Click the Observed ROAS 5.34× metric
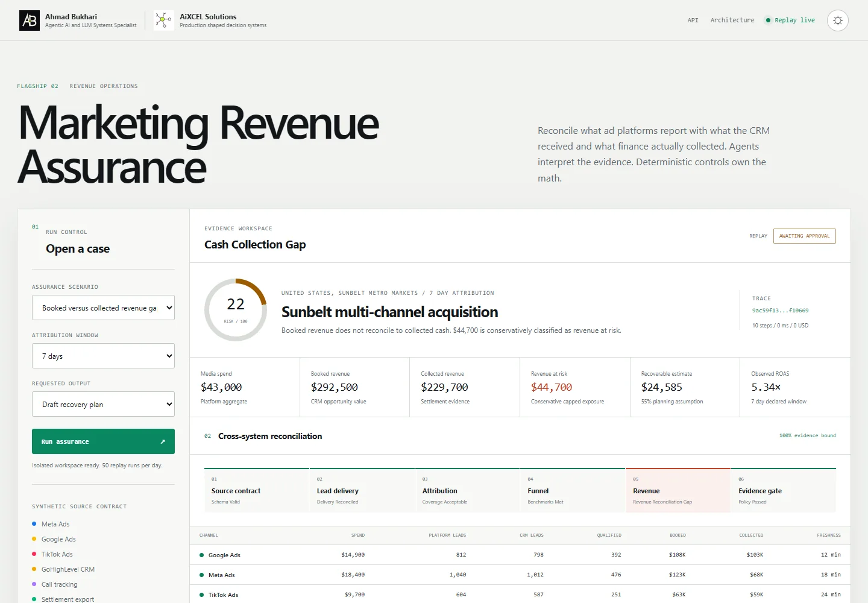Screen dimensions: 868x603 click(795, 387)
